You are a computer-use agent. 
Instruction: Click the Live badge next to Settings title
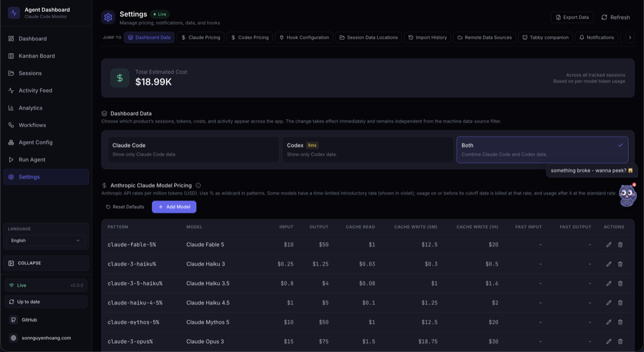(x=159, y=14)
